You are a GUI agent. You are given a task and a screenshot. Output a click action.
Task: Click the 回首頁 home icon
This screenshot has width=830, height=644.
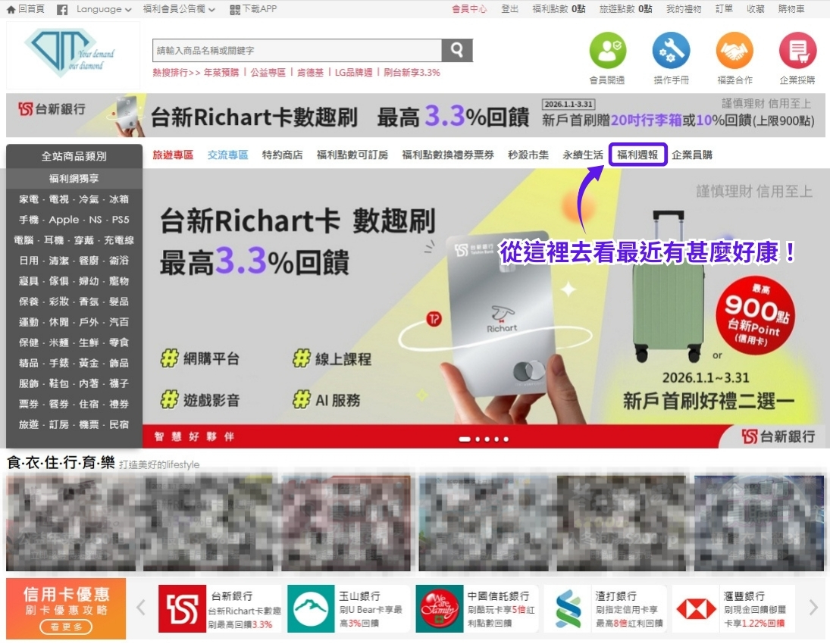[x=11, y=9]
